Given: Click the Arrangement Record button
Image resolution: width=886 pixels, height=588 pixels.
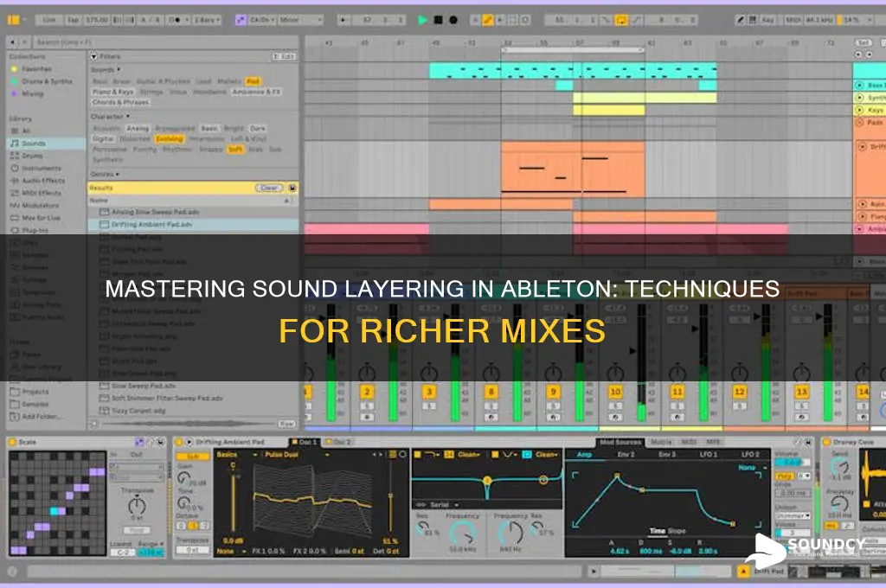Looking at the screenshot, I should pos(453,20).
